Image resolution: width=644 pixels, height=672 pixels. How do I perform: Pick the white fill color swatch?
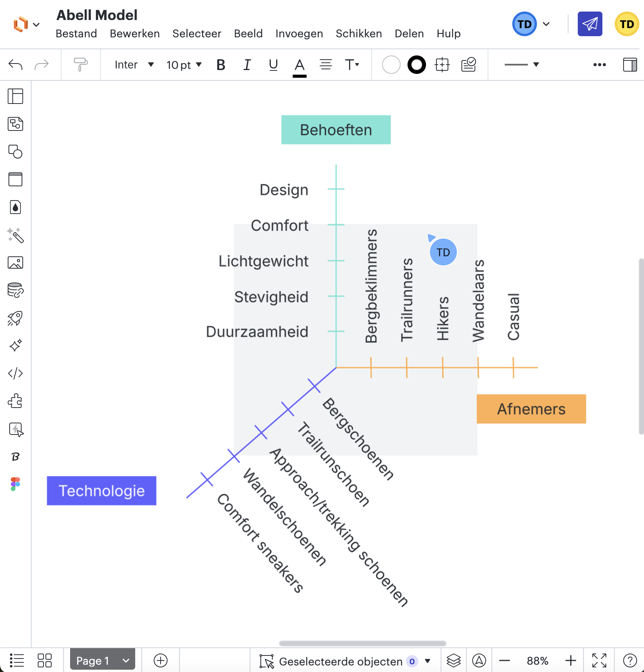coord(391,65)
